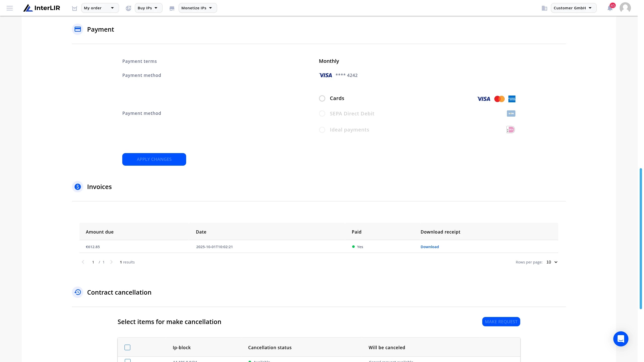This screenshot has height=362, width=644.
Task: Click the APPLY CHANGES button
Action: pyautogui.click(x=154, y=159)
